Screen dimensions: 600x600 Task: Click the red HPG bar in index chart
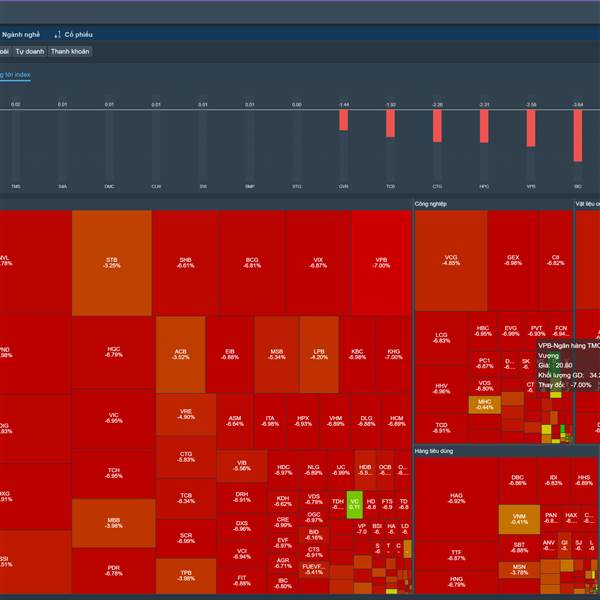pyautogui.click(x=484, y=126)
